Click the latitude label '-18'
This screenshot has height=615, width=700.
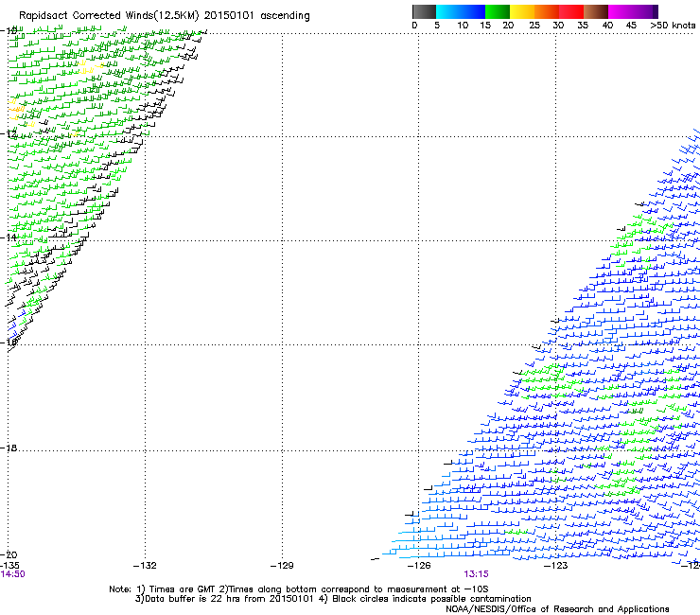9,448
